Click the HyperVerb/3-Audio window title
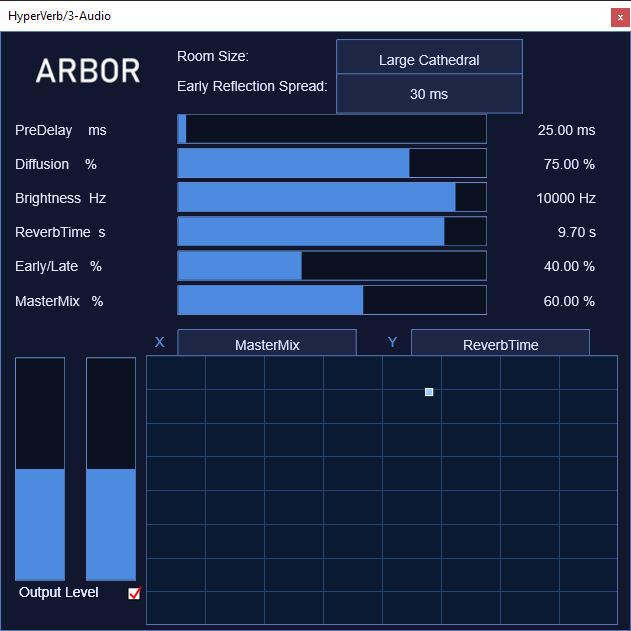631x631 pixels. click(59, 16)
